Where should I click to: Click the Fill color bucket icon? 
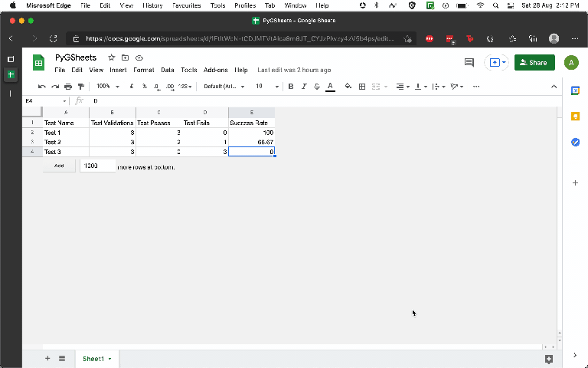(348, 87)
